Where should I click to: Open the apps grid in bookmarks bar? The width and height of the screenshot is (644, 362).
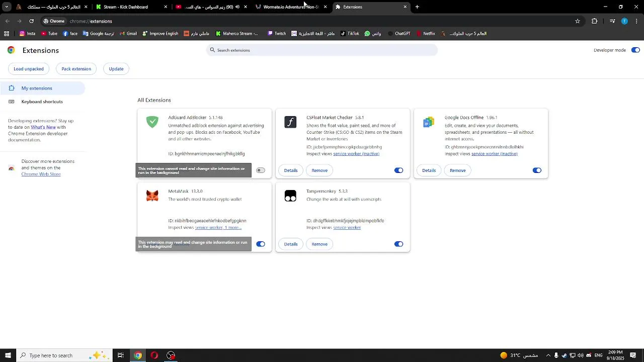tap(7, 34)
